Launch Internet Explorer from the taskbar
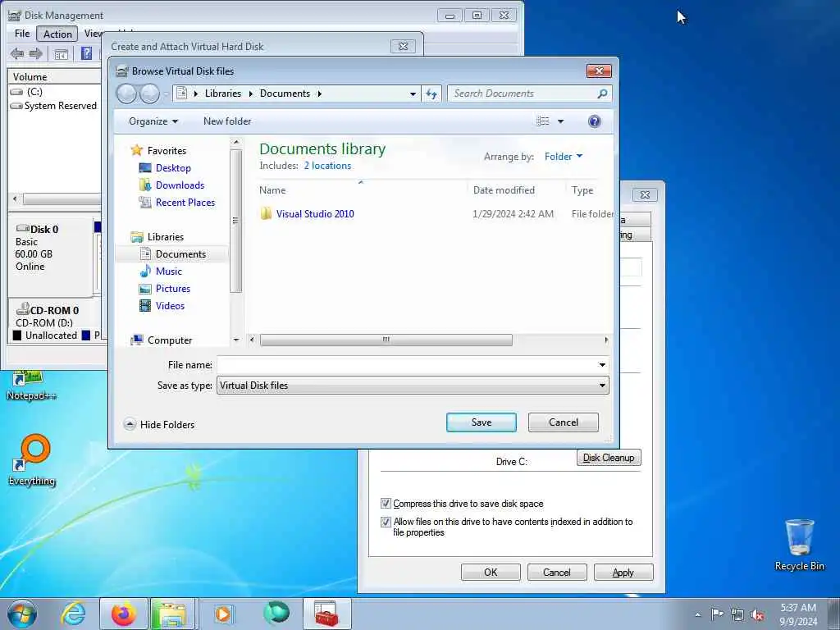The height and width of the screenshot is (630, 840). coord(73,614)
